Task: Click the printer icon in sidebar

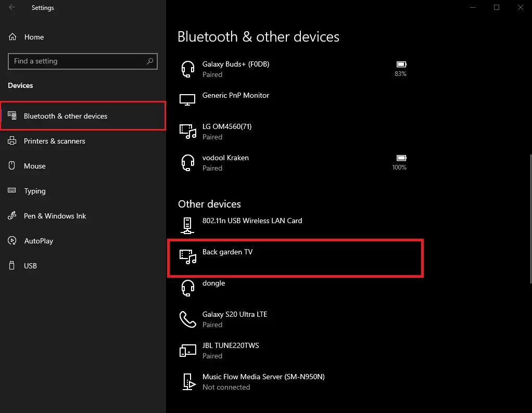Action: point(12,141)
